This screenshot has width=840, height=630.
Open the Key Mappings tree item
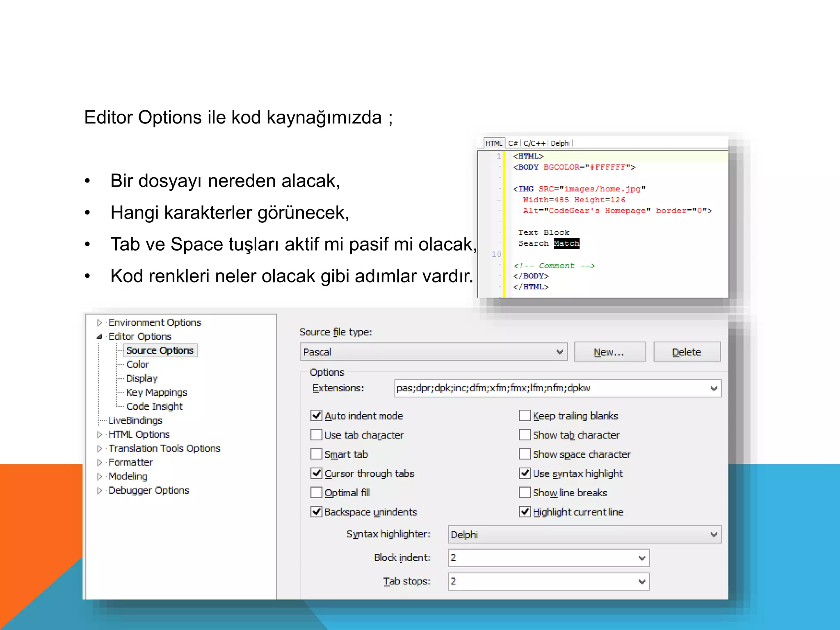pos(156,392)
